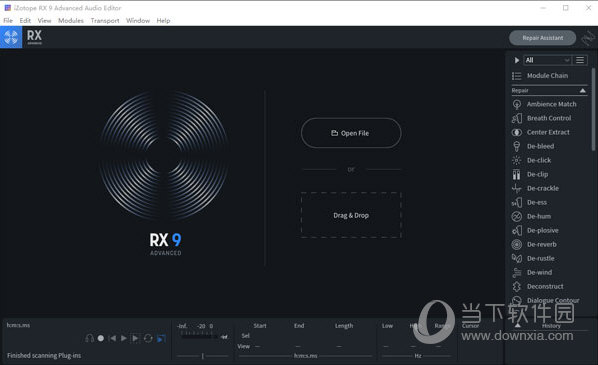Screen dimensions: 598x365
Task: Open the Ambience Match module icon
Action: click(517, 104)
